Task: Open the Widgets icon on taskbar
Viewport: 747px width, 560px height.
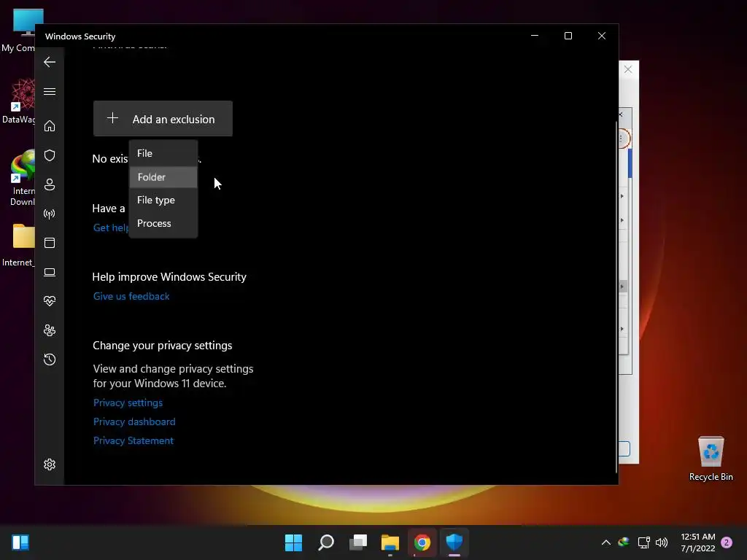Action: click(20, 542)
